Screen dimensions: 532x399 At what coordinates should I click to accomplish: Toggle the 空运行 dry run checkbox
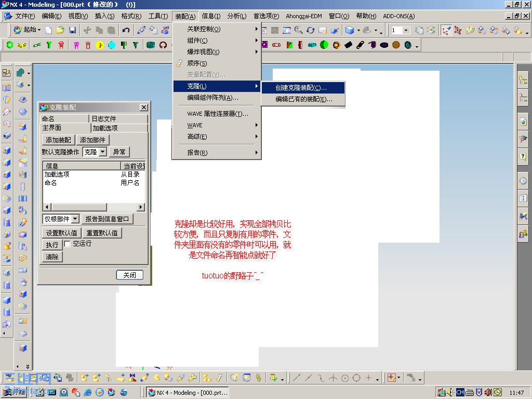[67, 244]
